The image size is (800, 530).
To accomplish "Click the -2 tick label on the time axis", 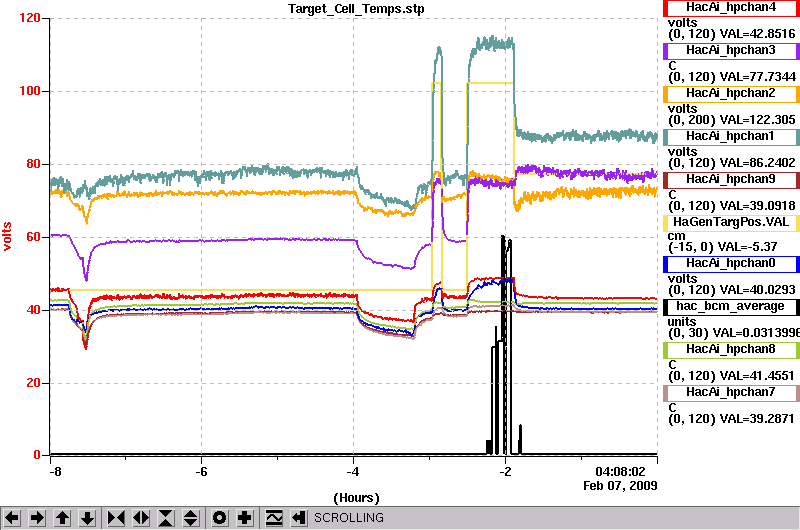I will click(x=505, y=472).
